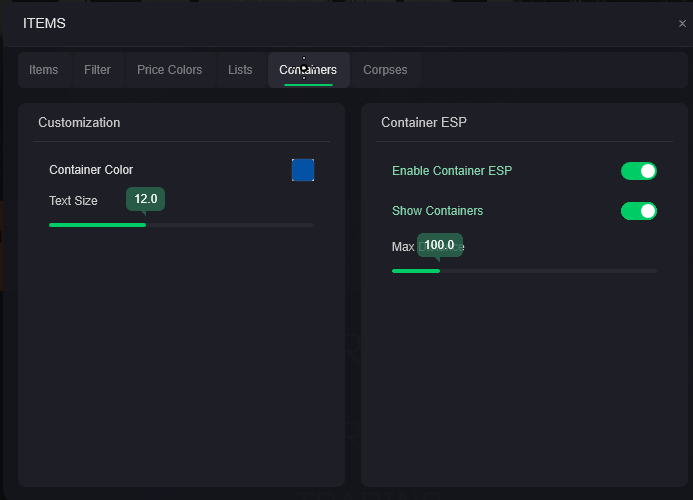Viewport: 693px width, 500px height.
Task: Open the blue Container Color swatch
Action: pos(303,170)
